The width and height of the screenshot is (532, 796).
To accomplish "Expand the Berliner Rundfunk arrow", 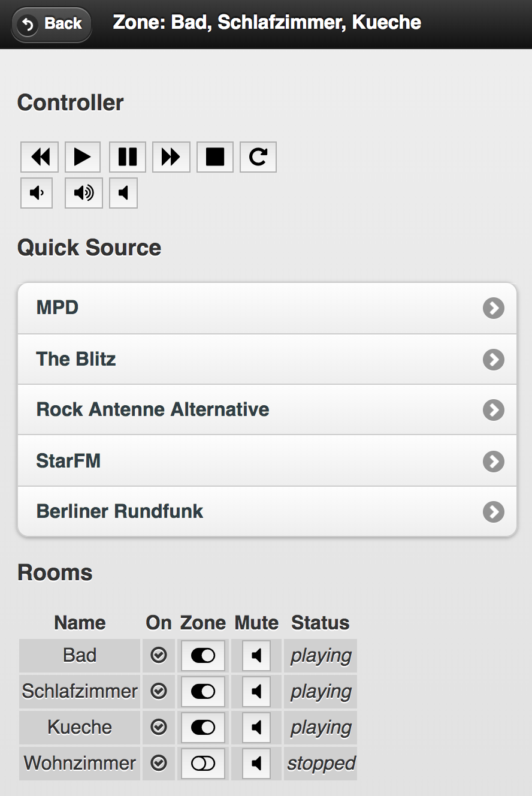I will click(x=493, y=512).
